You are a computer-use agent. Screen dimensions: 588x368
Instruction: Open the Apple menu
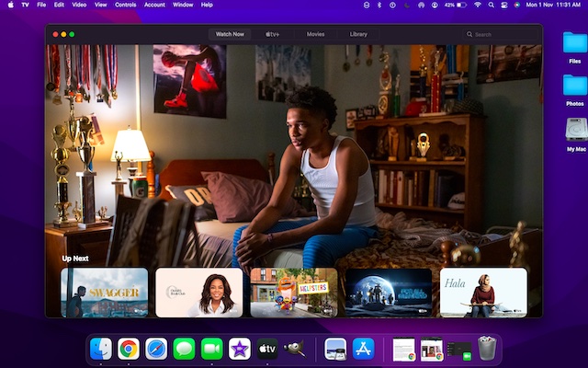coord(10,5)
